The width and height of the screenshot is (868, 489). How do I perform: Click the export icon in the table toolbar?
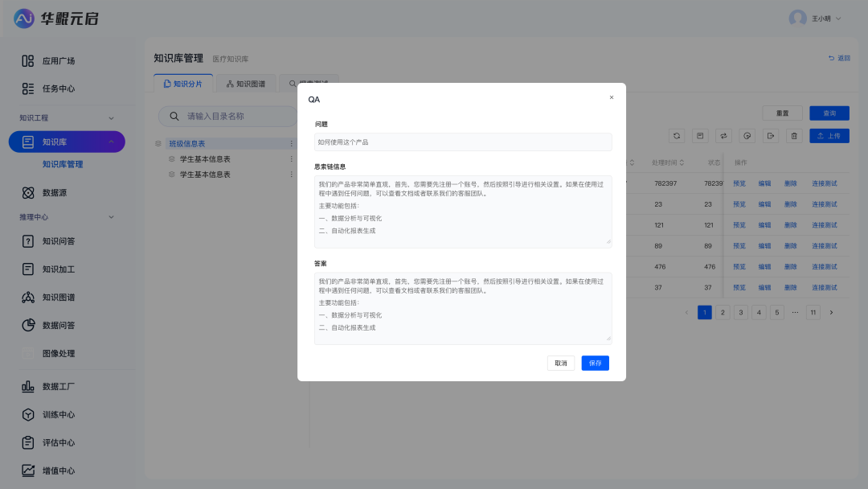click(x=771, y=136)
